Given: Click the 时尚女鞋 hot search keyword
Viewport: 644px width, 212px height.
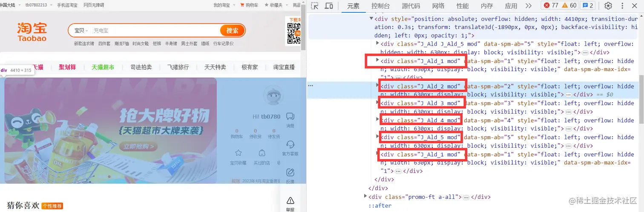Looking at the screenshot, I should pos(141,43).
